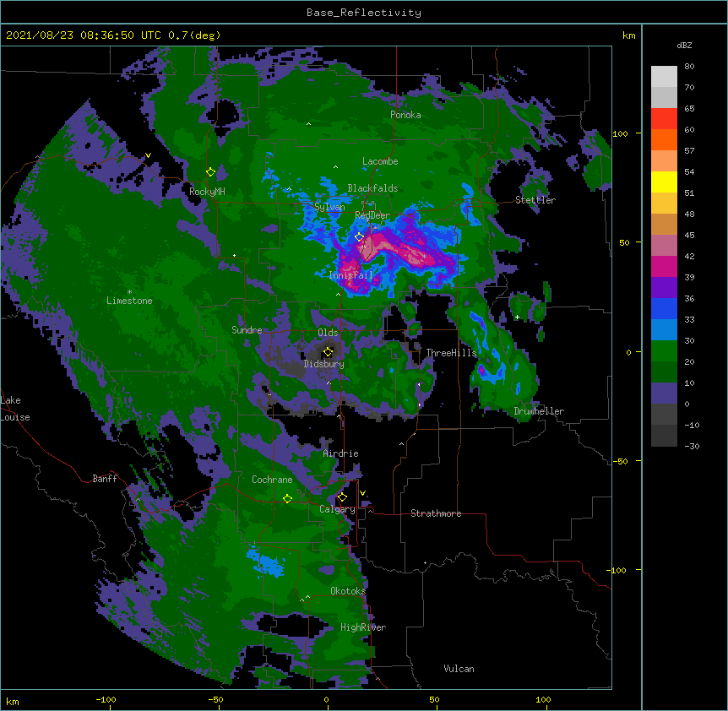Click the 65 value on dBZ legend
The width and height of the screenshot is (728, 711).
pyautogui.click(x=689, y=109)
